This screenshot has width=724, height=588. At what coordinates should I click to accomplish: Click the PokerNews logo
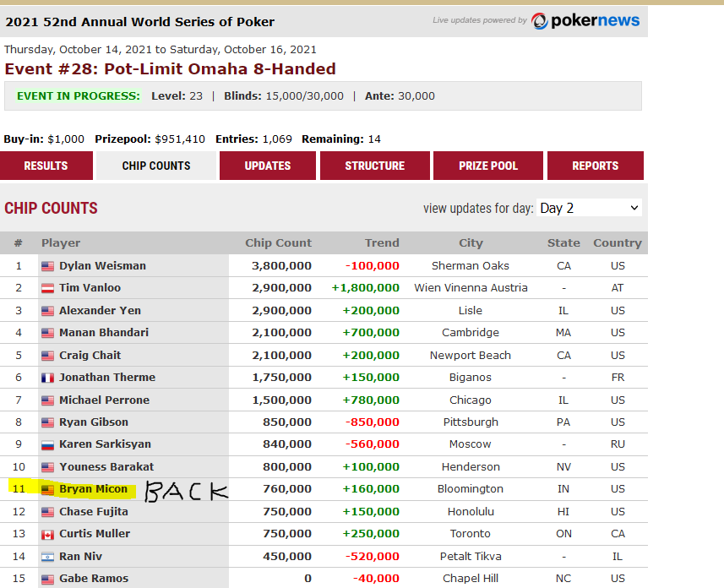[585, 21]
